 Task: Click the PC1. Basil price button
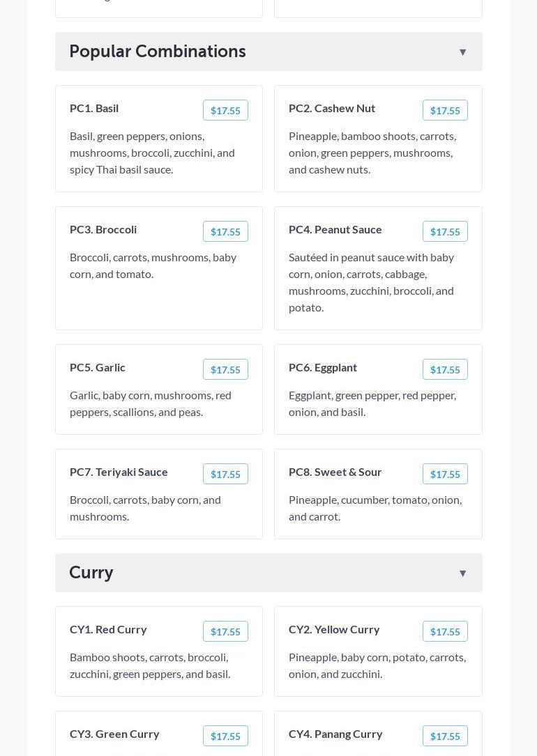click(x=225, y=110)
